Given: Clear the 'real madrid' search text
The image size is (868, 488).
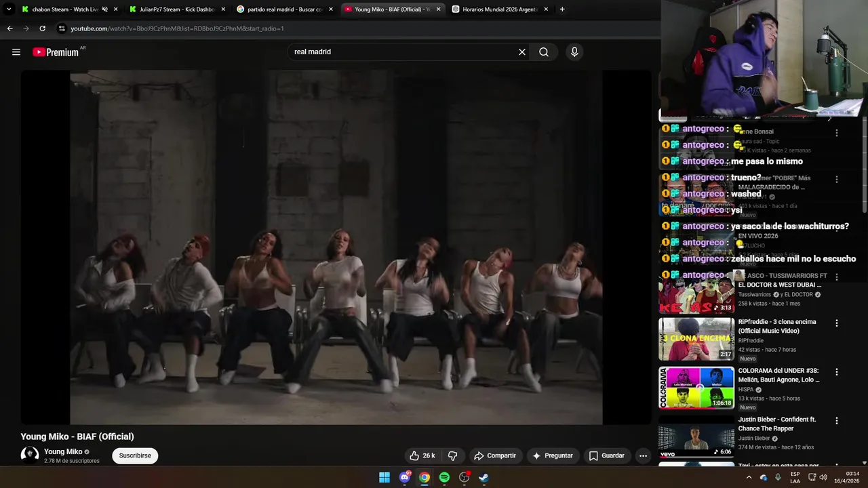Looking at the screenshot, I should click(x=522, y=52).
